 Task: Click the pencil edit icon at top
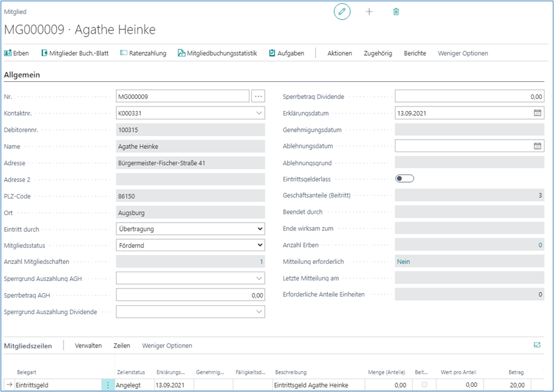(342, 11)
